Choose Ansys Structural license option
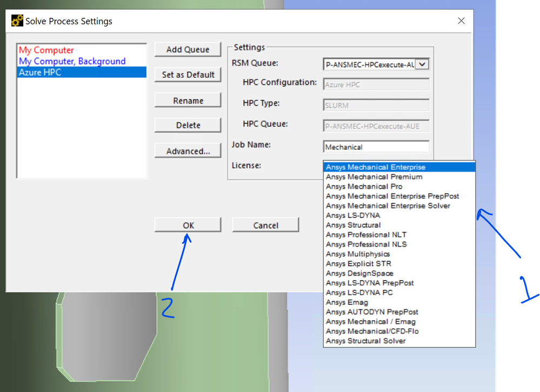 coord(399,225)
